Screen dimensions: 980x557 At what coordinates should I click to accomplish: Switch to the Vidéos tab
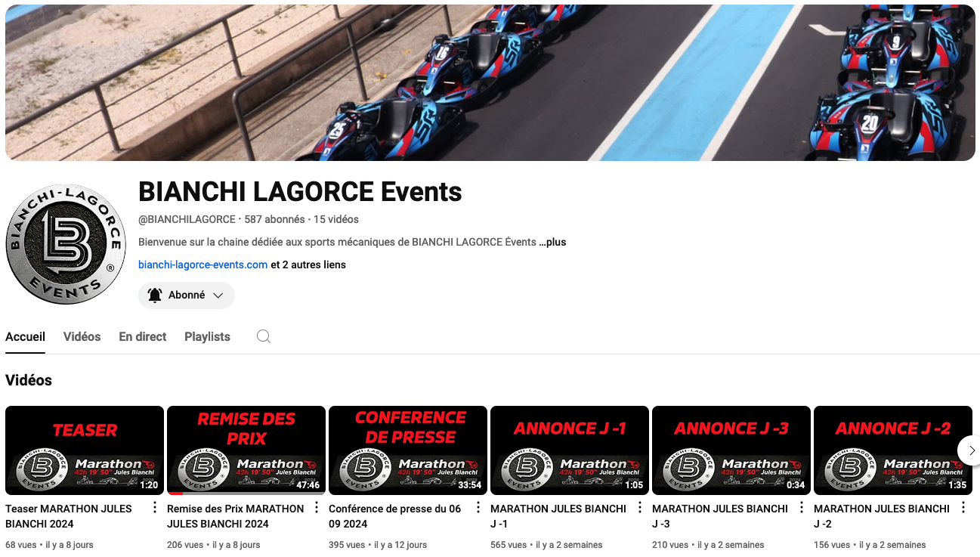click(x=82, y=337)
